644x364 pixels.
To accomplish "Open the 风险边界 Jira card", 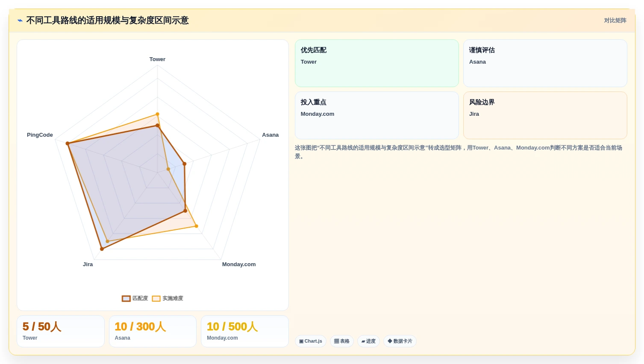I will [x=545, y=115].
